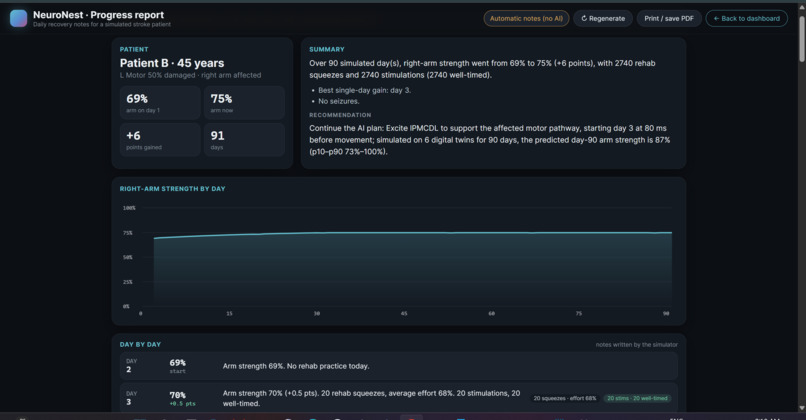Click the SUMMARY section heading
806x420 pixels.
(x=326, y=49)
